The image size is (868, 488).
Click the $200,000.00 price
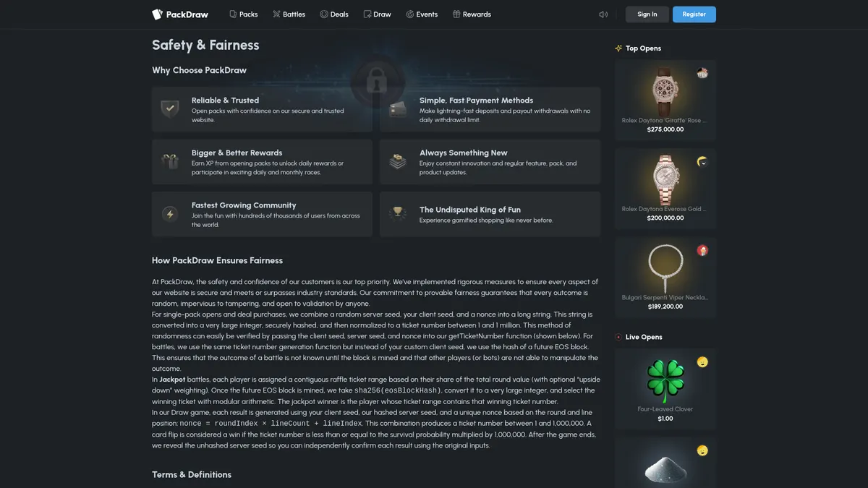(x=665, y=218)
